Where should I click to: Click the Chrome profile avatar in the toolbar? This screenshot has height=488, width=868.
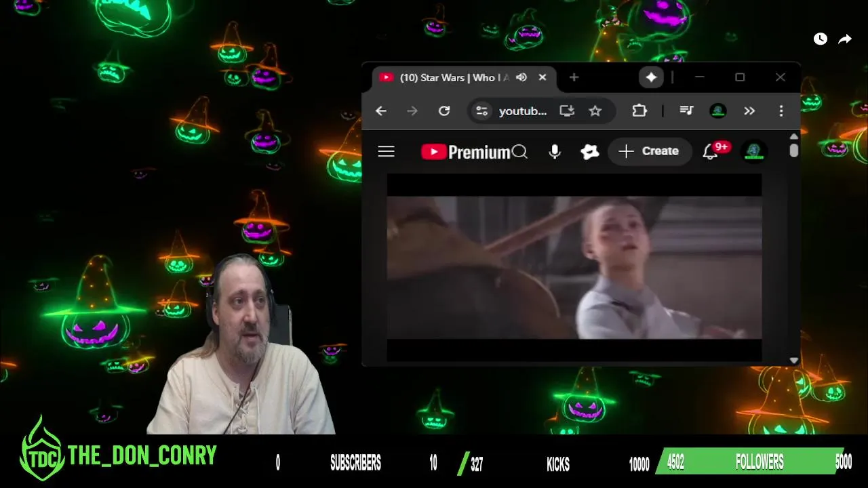coord(718,111)
